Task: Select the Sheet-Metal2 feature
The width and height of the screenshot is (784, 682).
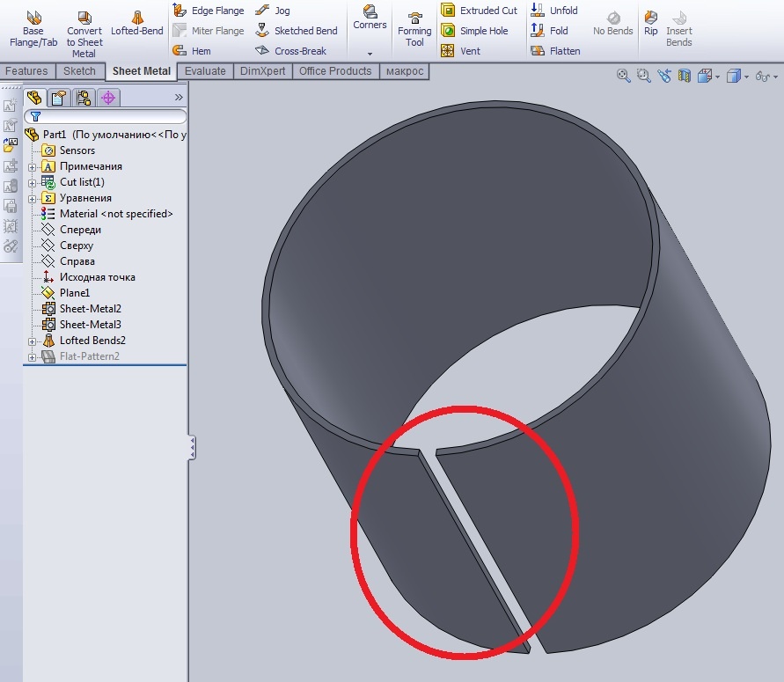Action: [82, 309]
